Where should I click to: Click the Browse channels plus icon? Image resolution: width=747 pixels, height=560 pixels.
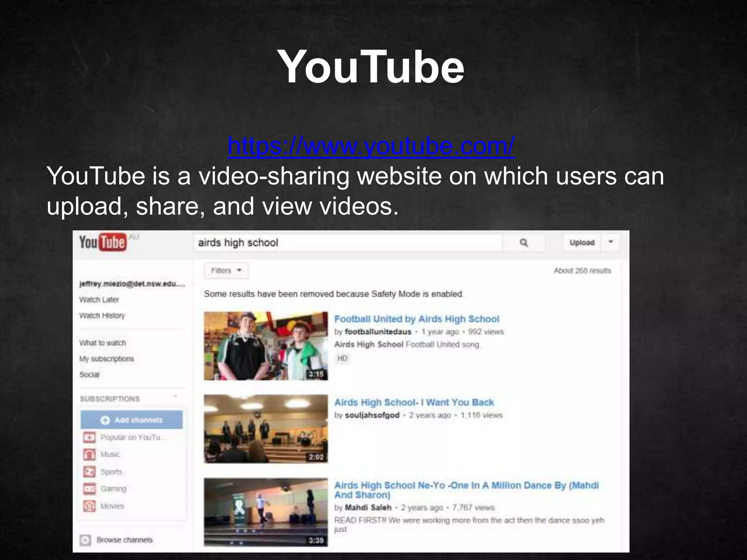pyautogui.click(x=85, y=540)
